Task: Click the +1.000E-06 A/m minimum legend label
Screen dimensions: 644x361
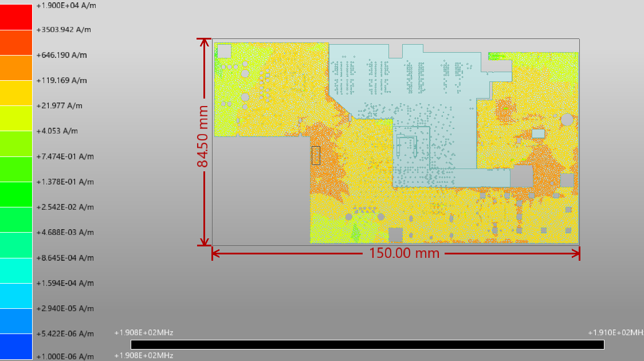Action: click(64, 356)
